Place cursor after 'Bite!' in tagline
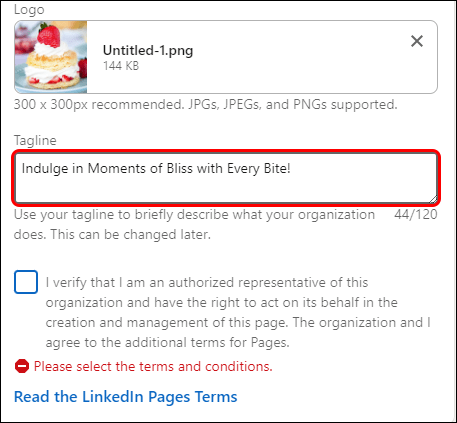Image resolution: width=457 pixels, height=423 pixels. point(291,168)
